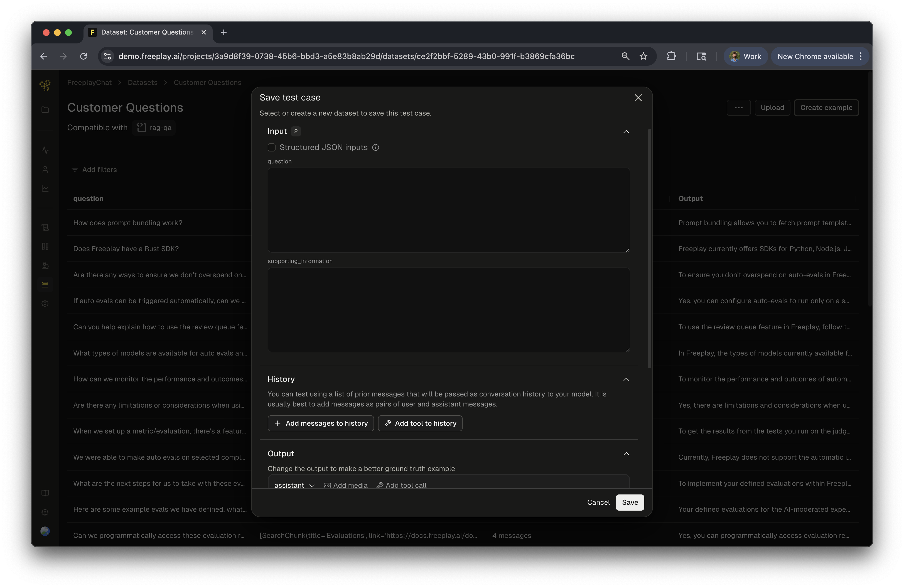This screenshot has height=588, width=904.
Task: Open the assistant role dropdown
Action: [x=294, y=486]
